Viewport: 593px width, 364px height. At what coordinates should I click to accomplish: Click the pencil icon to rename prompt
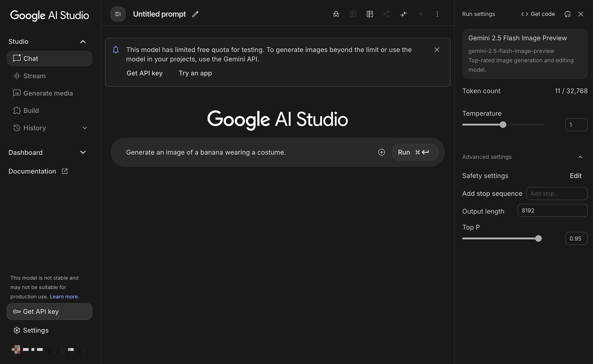[195, 14]
